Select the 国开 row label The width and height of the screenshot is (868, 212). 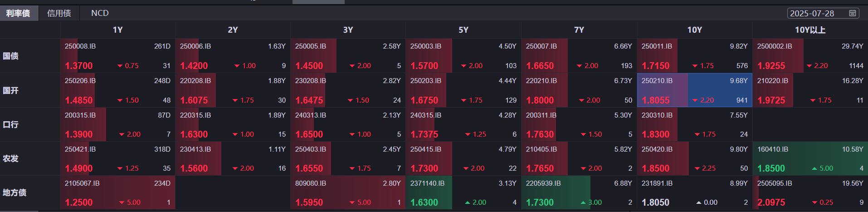point(11,90)
